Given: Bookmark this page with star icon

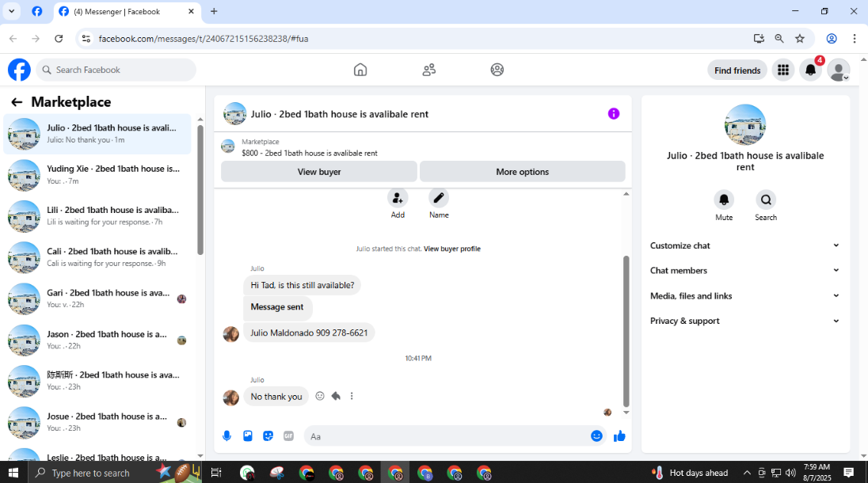Looking at the screenshot, I should click(800, 39).
